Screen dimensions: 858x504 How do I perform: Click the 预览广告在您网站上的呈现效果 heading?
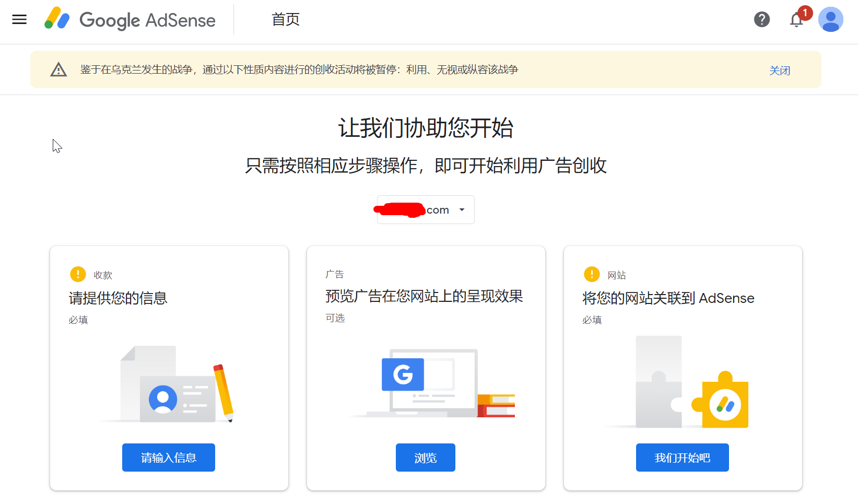(424, 296)
